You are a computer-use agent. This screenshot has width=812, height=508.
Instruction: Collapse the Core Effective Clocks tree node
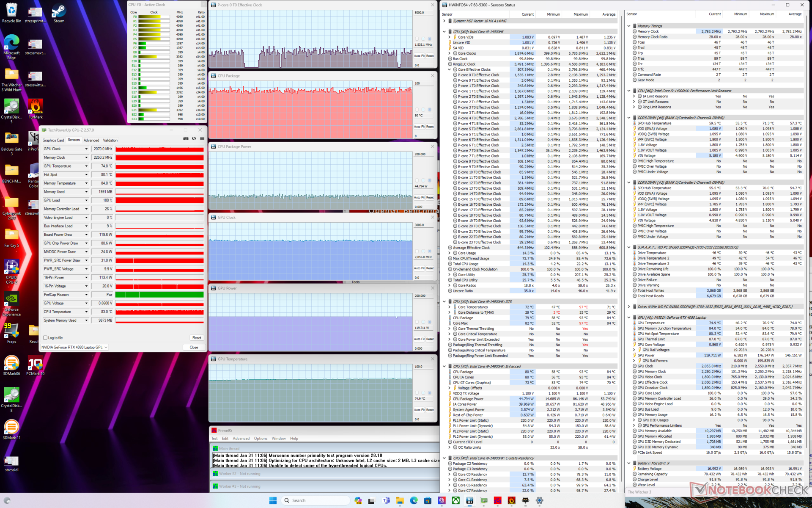[x=450, y=69]
